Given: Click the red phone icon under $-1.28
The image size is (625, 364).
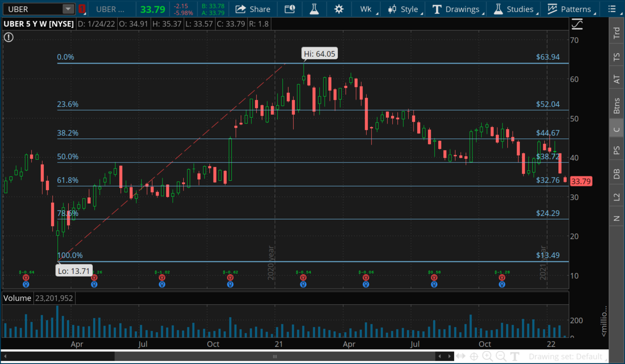Looking at the screenshot, I should (x=502, y=278).
